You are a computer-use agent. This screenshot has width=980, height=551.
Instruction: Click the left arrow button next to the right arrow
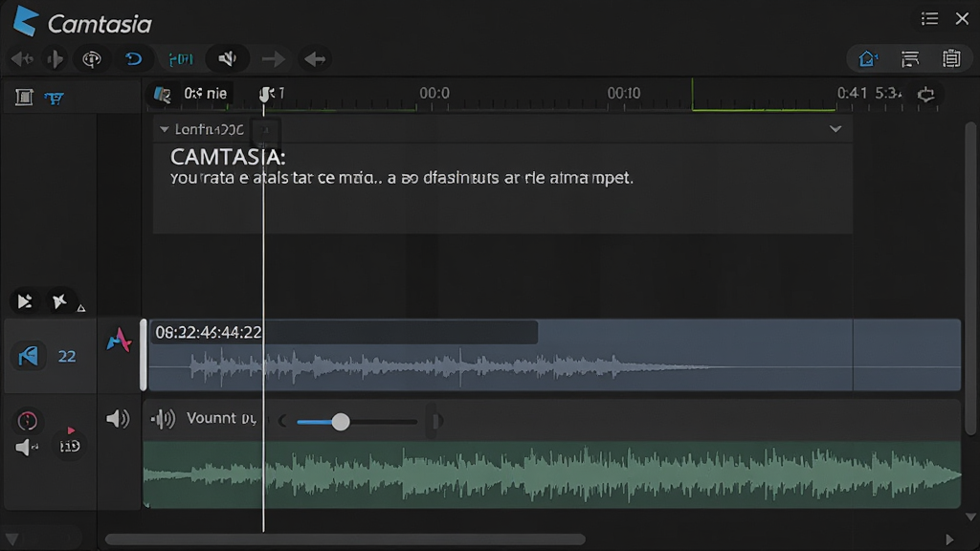[315, 59]
